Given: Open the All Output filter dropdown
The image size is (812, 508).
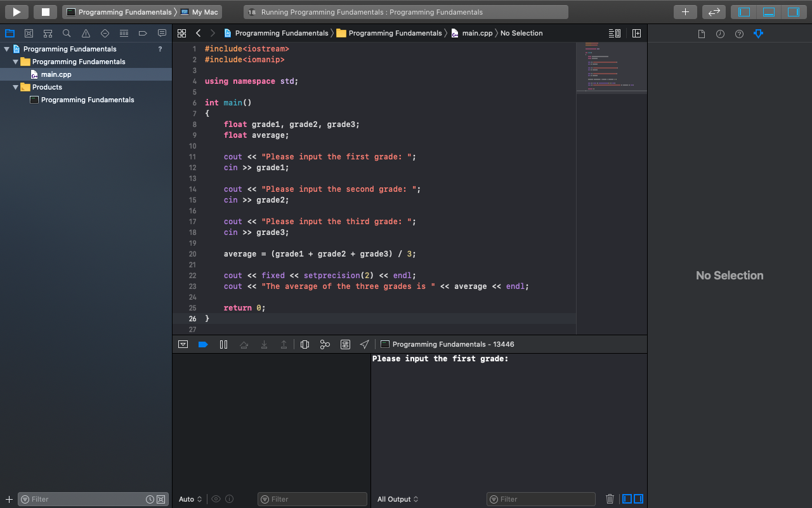Looking at the screenshot, I should [x=398, y=499].
